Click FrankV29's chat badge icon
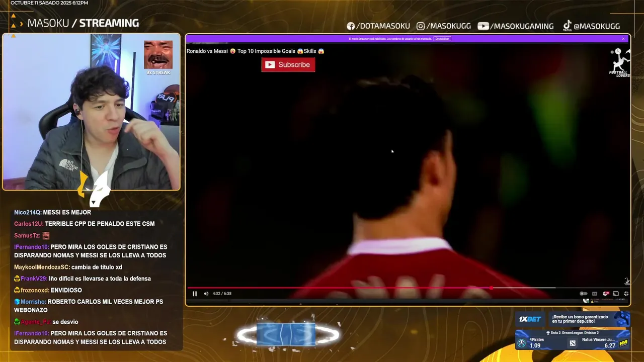This screenshot has width=644, height=362. point(17,279)
